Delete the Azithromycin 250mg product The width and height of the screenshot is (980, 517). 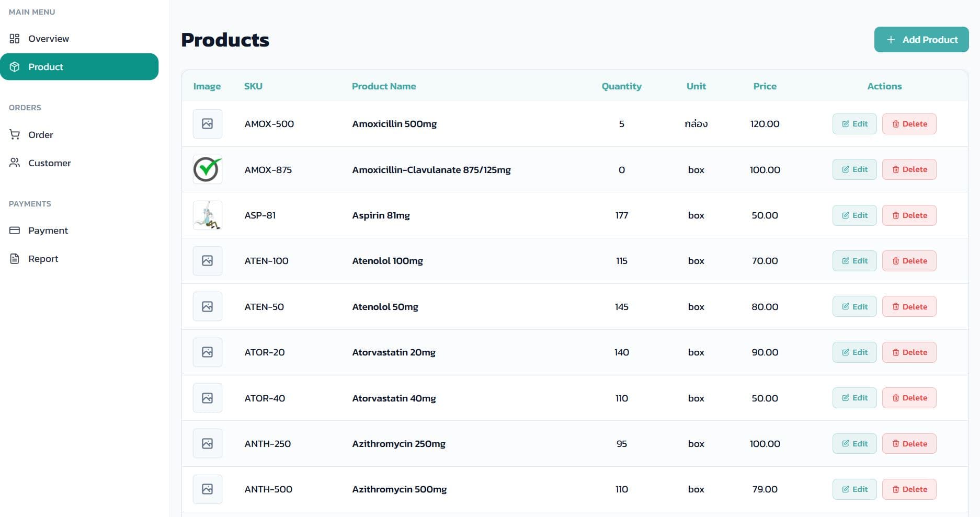909,443
